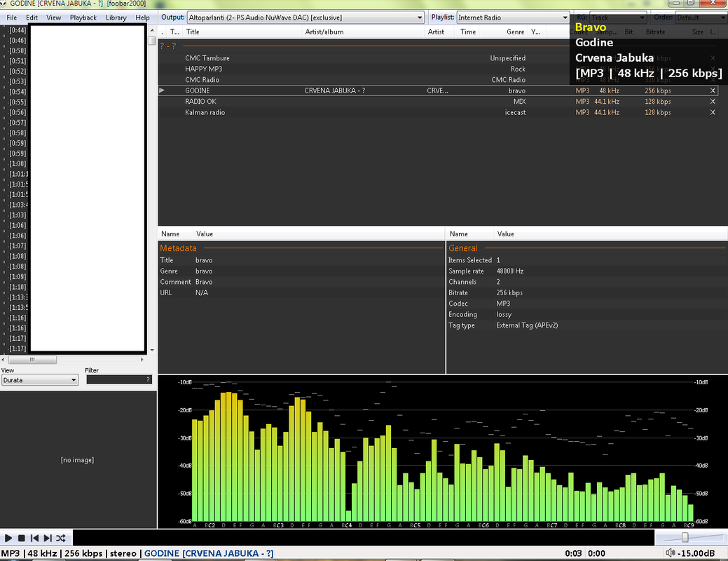
Task: Click the foobar2000 title bar app icon
Action: tap(4, 4)
